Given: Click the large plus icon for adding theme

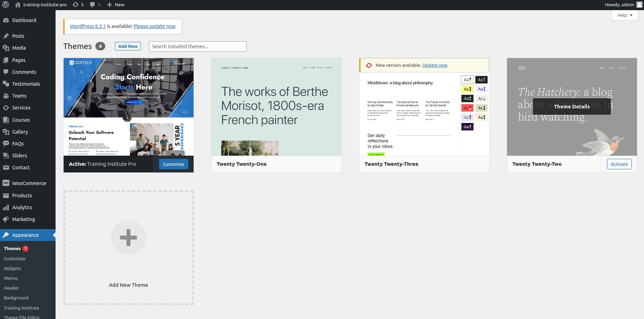Looking at the screenshot, I should point(129,237).
